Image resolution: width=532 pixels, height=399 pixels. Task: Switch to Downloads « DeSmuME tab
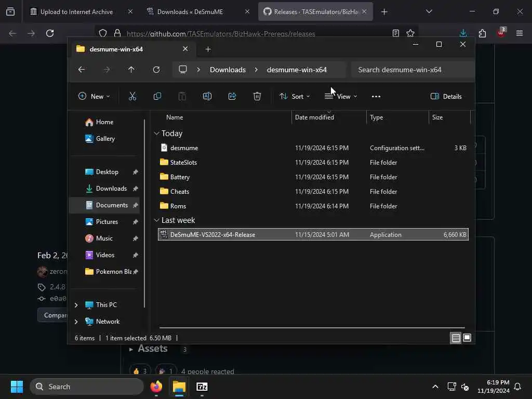198,12
